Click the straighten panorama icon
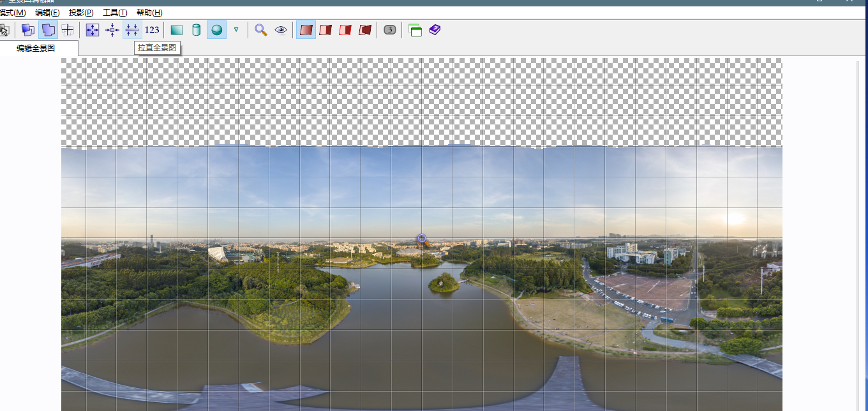 click(132, 30)
